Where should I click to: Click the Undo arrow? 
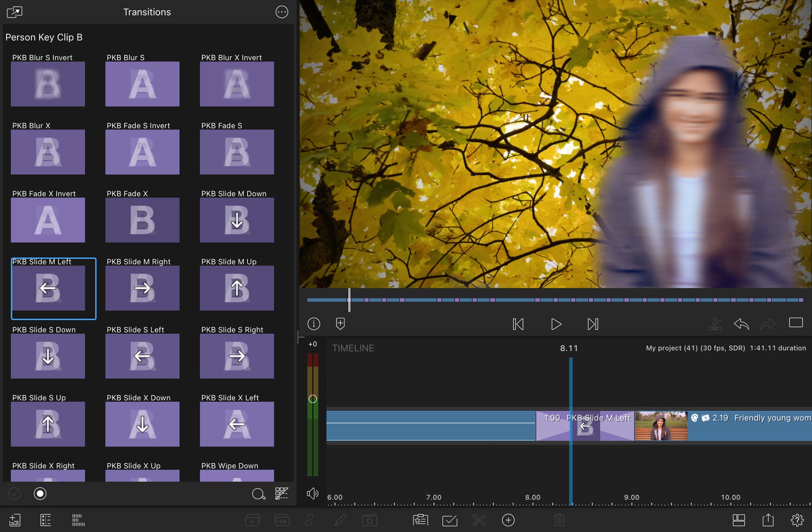741,324
